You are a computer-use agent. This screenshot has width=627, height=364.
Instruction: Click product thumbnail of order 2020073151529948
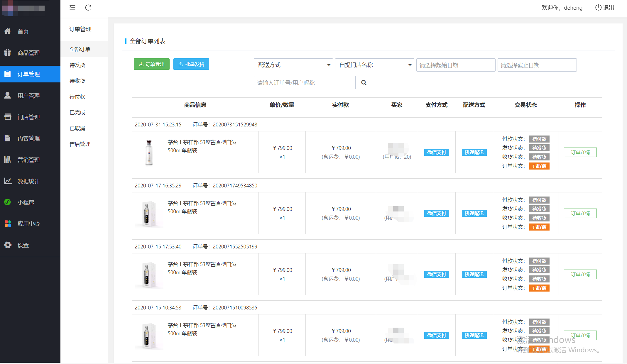149,152
